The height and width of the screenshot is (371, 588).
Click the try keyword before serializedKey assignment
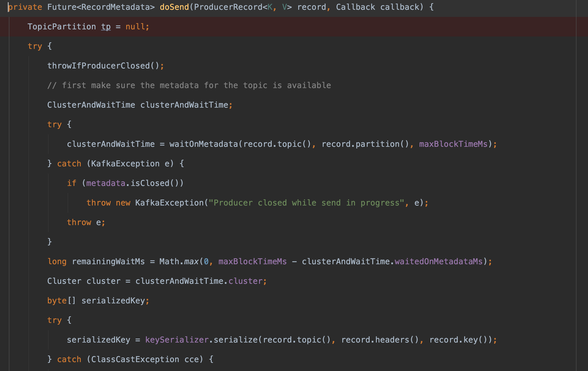click(55, 320)
